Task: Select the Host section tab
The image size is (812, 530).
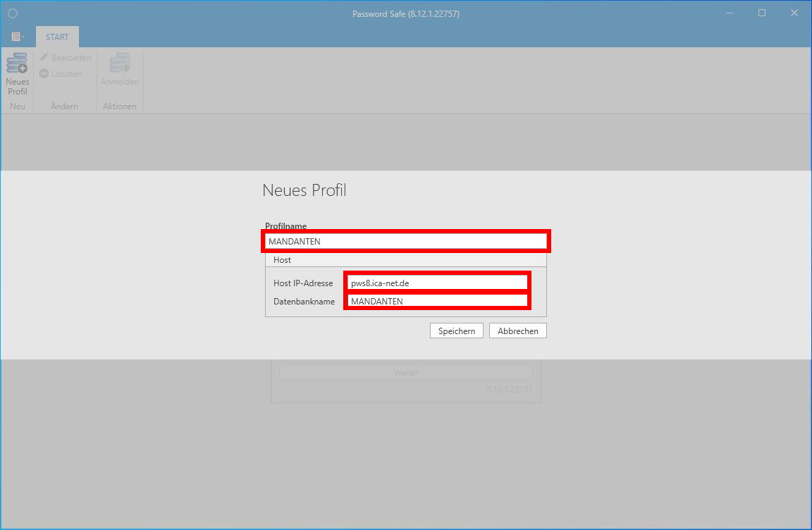Action: pyautogui.click(x=282, y=260)
